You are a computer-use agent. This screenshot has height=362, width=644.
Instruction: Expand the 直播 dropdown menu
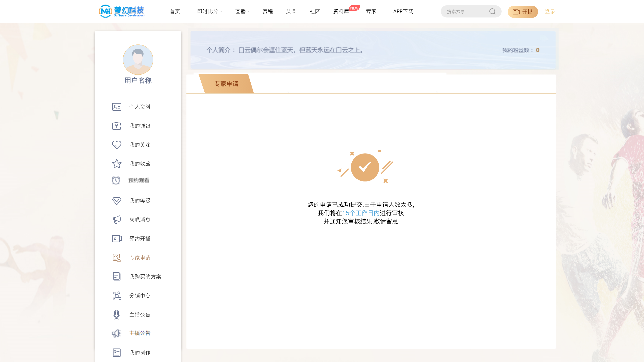tap(242, 11)
